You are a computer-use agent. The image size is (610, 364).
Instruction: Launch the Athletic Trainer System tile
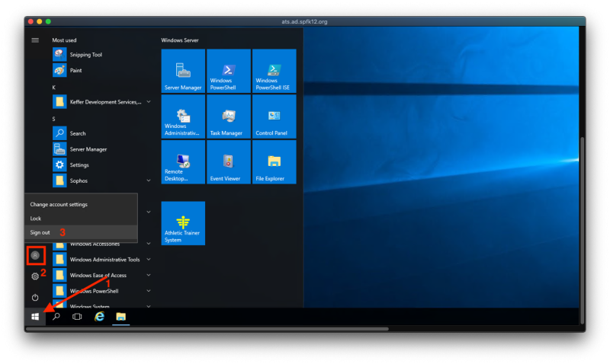(x=183, y=223)
